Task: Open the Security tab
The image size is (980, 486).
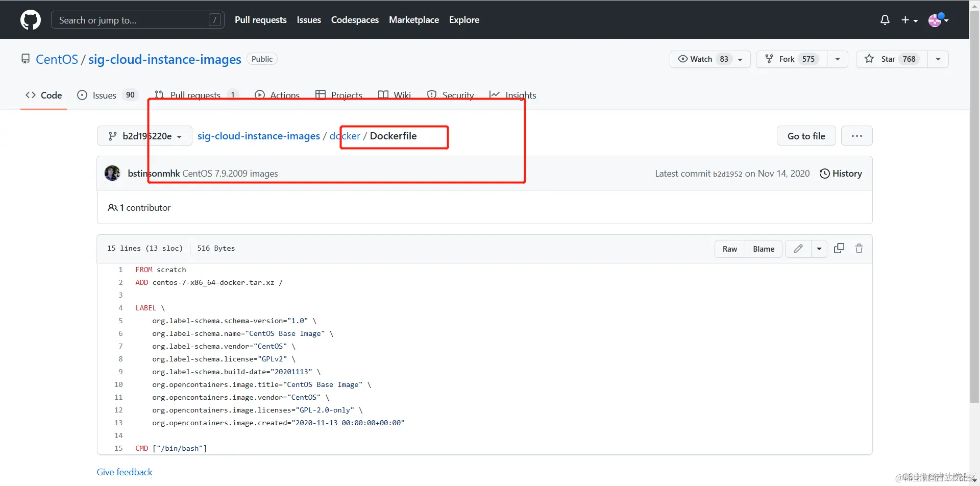Action: [450, 95]
